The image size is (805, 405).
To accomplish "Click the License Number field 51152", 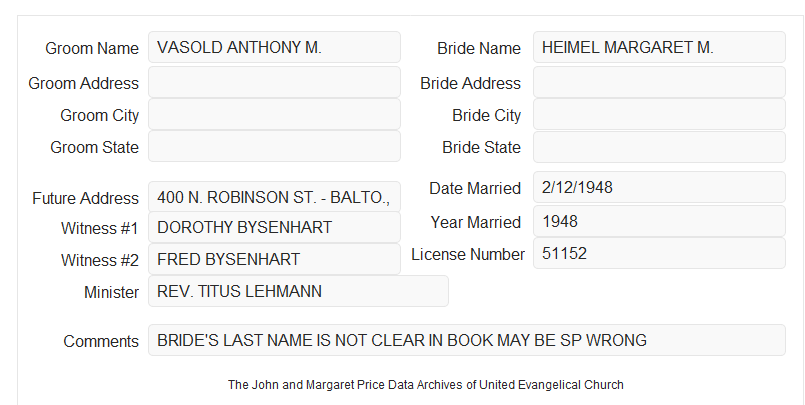I will coord(659,253).
